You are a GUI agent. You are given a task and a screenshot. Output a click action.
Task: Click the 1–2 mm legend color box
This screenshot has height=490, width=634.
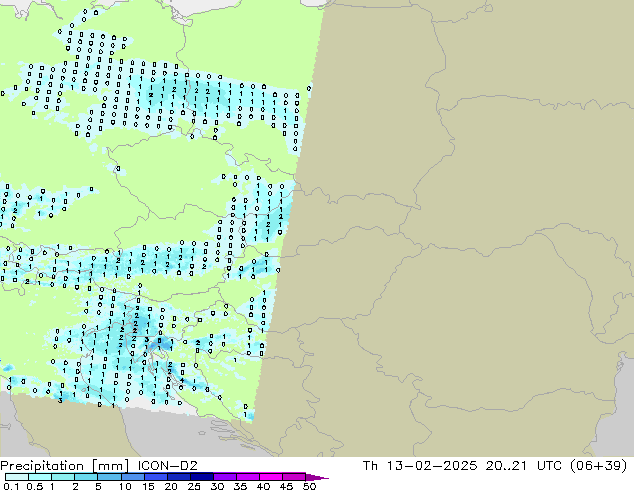[63, 477]
